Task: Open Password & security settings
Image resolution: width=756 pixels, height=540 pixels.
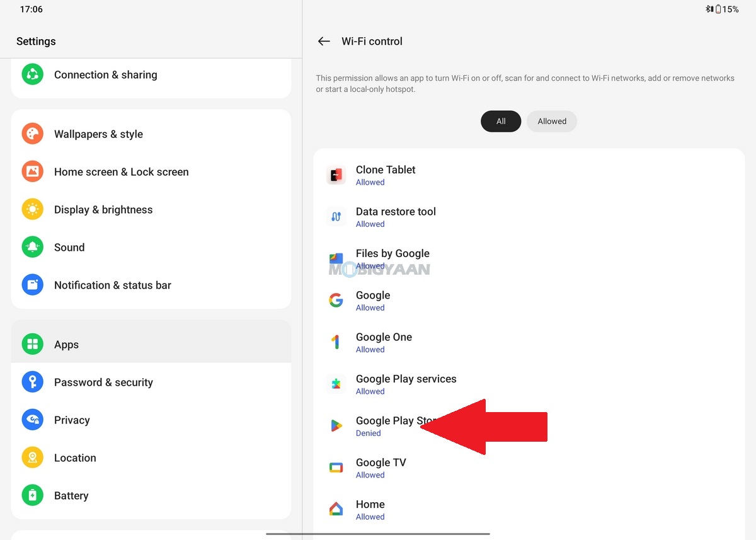Action: pyautogui.click(x=103, y=382)
